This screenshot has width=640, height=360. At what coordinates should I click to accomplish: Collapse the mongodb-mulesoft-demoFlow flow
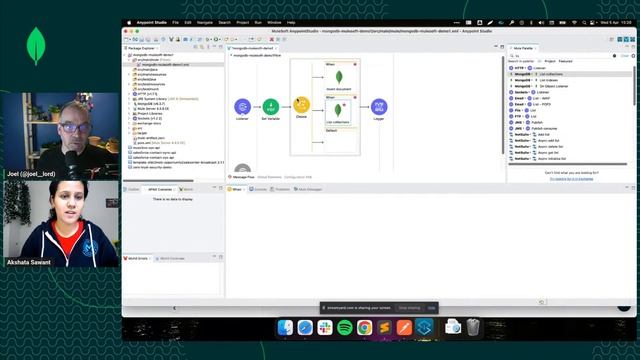231,55
